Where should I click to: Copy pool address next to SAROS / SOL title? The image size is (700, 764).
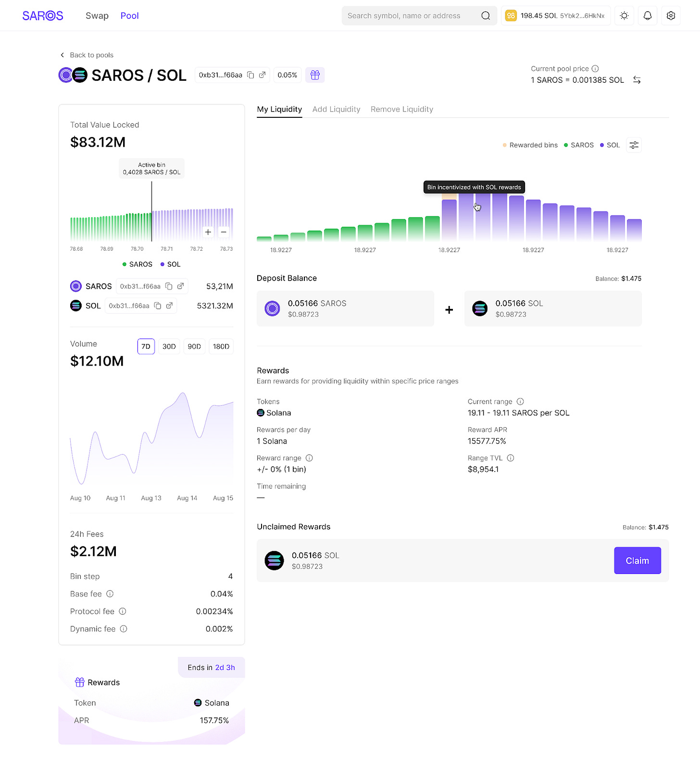click(x=250, y=75)
